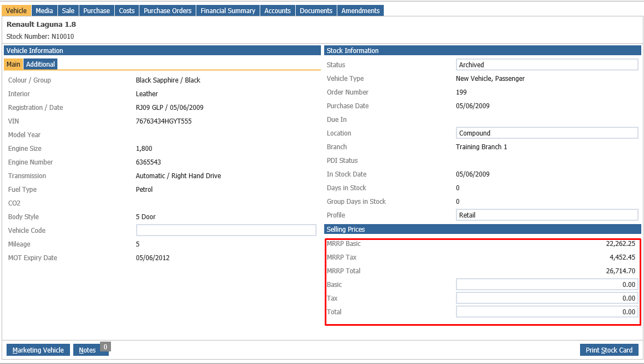
Task: Click the Tax selling price input field
Action: click(547, 298)
